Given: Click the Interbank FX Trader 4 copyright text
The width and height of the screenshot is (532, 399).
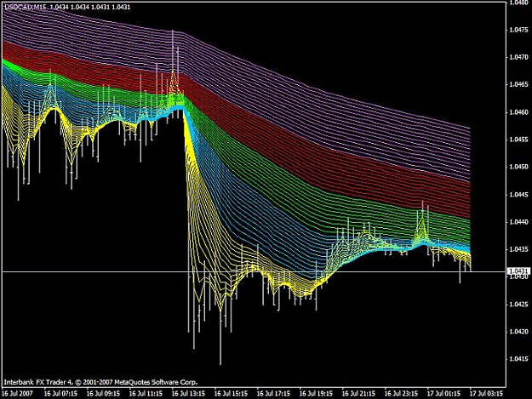Looking at the screenshot, I should coord(100,382).
